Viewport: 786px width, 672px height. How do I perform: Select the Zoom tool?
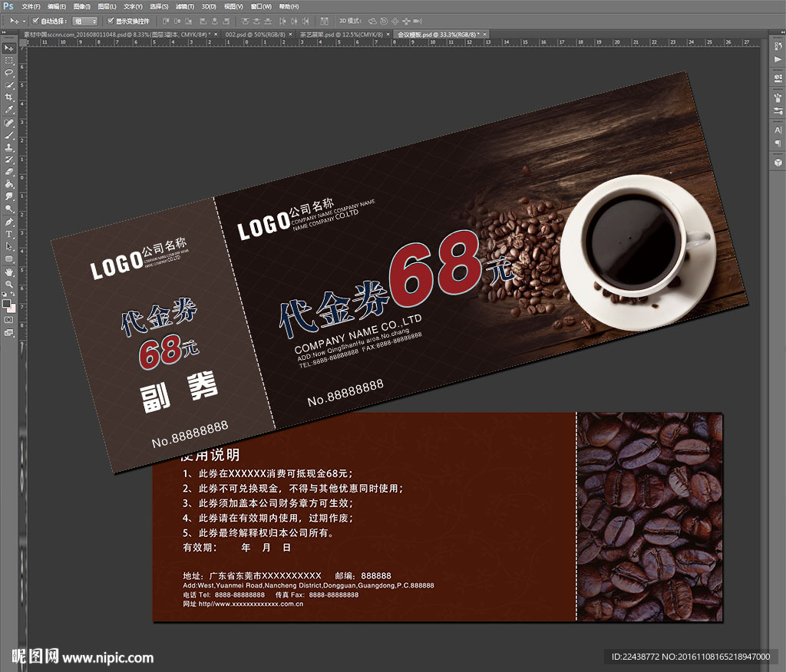pos(8,284)
